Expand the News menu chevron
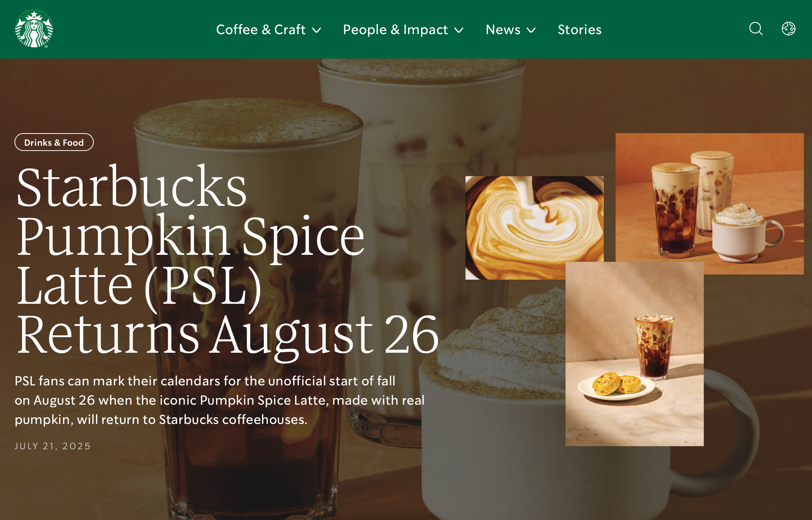The width and height of the screenshot is (812, 520). (531, 30)
